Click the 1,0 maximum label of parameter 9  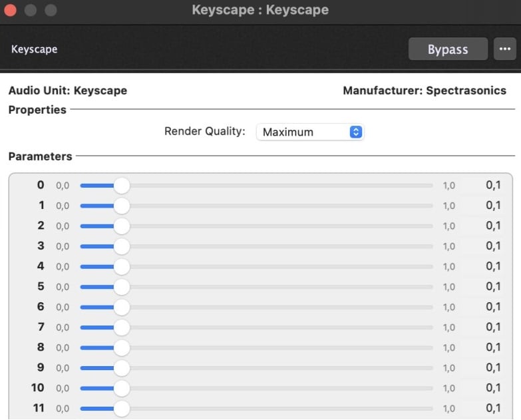[449, 368]
